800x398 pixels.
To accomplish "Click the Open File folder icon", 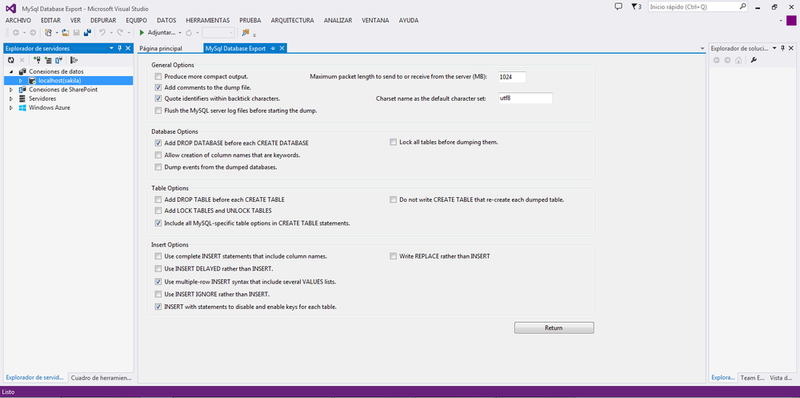I will point(65,33).
